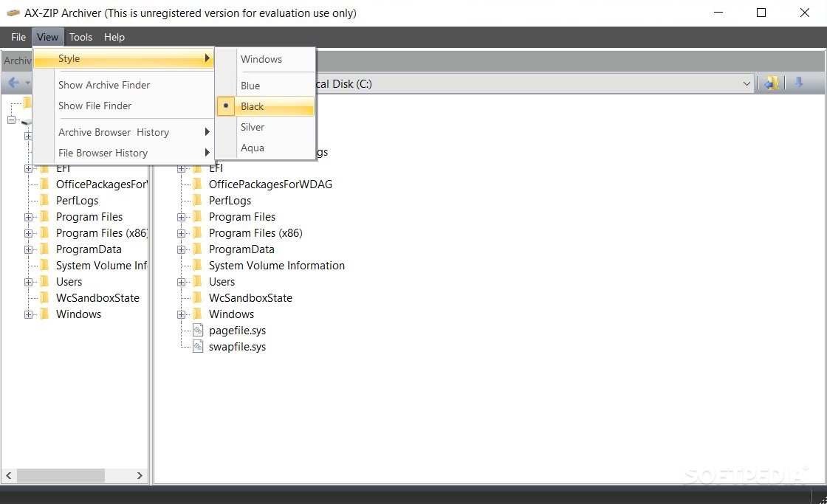Expand the Users folder in left pane
Image resolution: width=827 pixels, height=504 pixels.
coord(28,283)
